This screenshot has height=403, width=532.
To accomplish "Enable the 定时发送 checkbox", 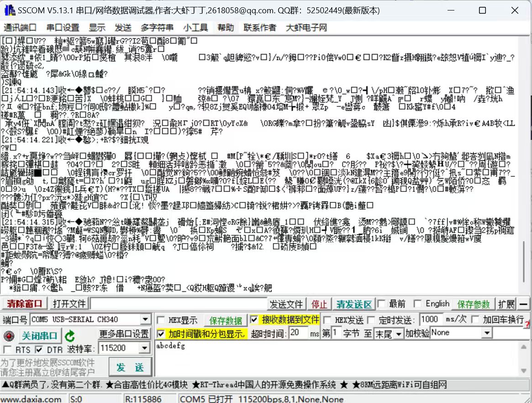I will [x=371, y=320].
